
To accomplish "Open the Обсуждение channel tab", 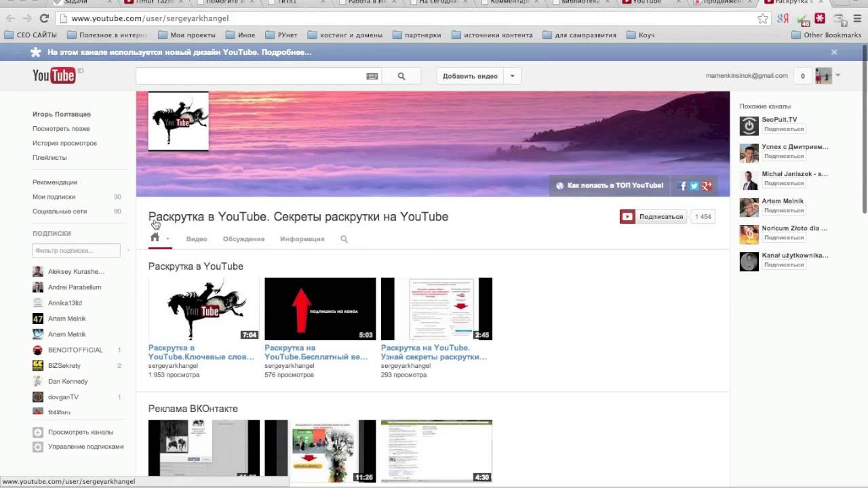I will pyautogui.click(x=243, y=239).
